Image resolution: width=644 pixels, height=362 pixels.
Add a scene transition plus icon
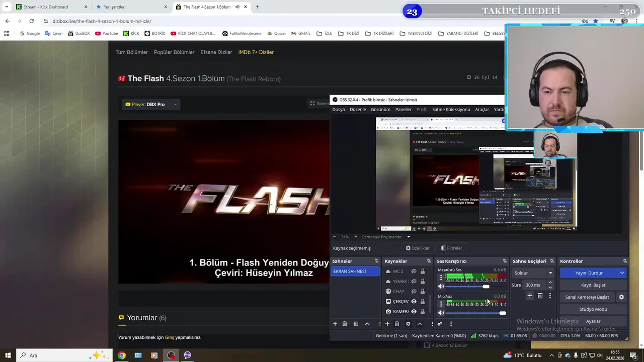coord(530,296)
